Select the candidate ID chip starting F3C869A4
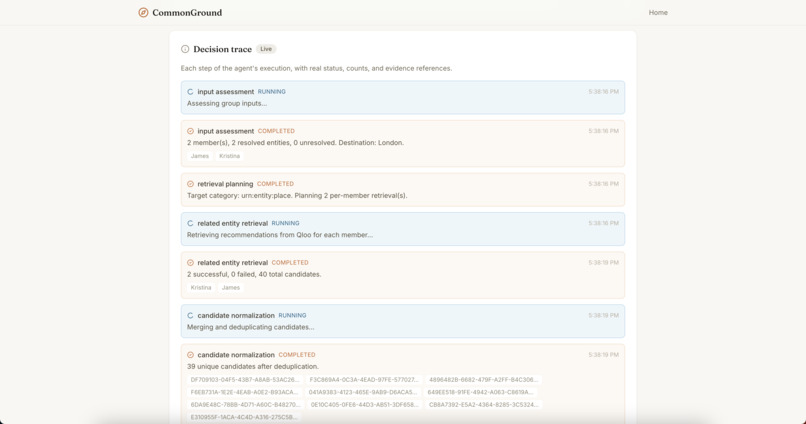Screen dimensions: 806x424 [363, 380]
